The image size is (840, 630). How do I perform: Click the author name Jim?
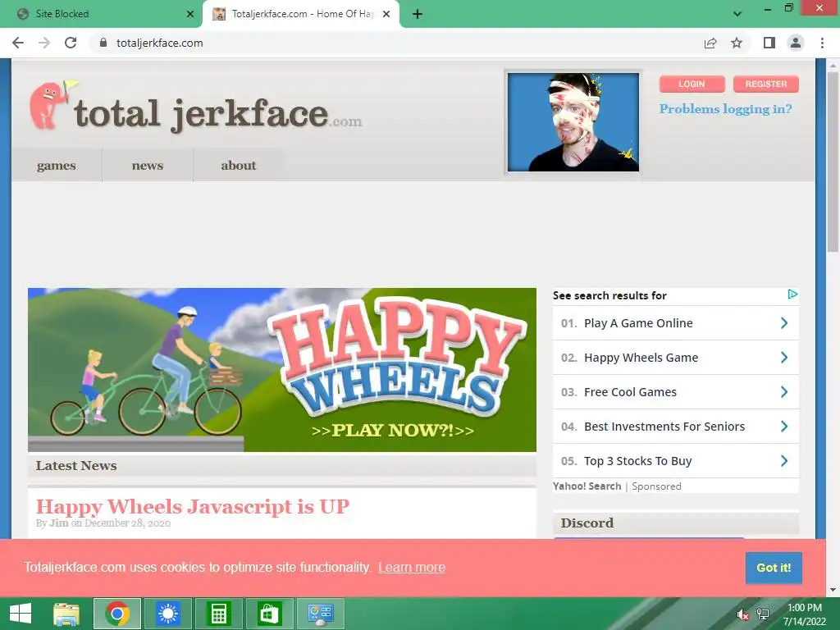[x=59, y=523]
